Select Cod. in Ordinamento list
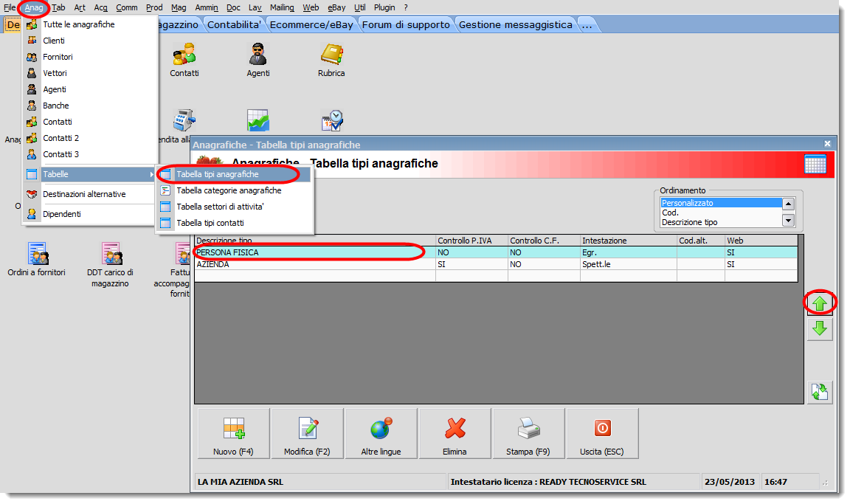Image resolution: width=850 pixels, height=504 pixels. (x=720, y=213)
